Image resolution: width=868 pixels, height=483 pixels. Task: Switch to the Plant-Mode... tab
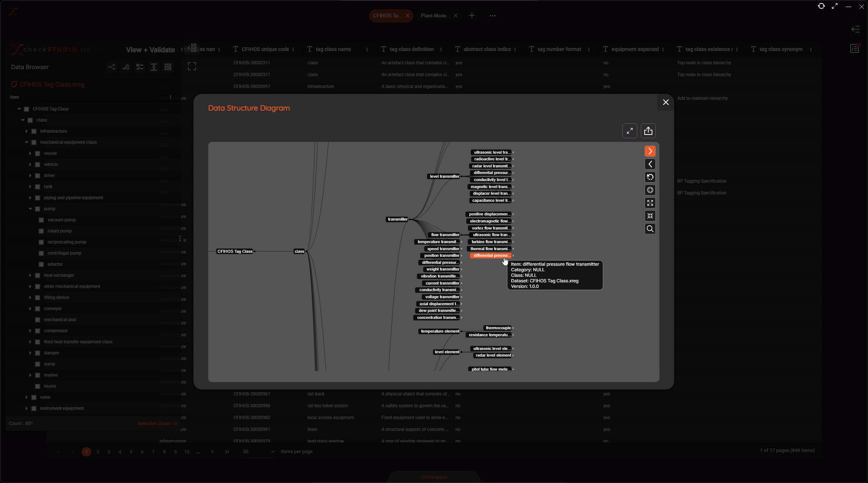(x=435, y=16)
